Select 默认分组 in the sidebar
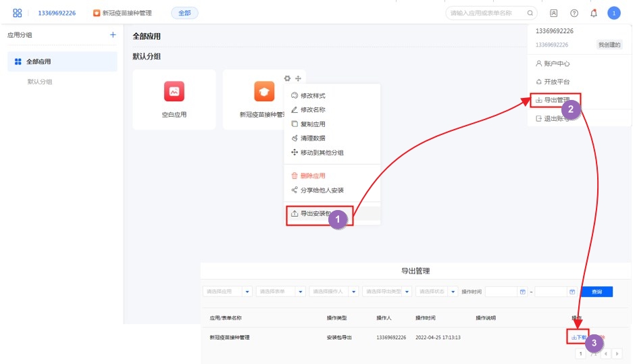 40,82
